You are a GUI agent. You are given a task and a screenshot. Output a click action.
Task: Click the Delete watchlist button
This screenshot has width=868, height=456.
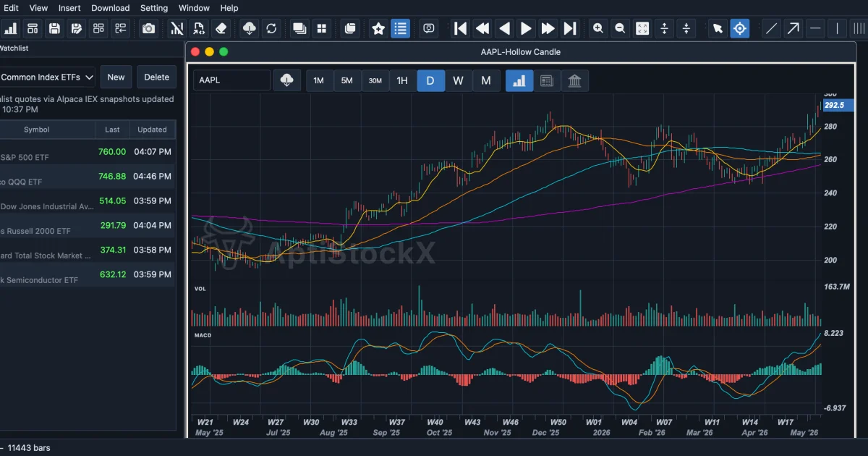156,77
